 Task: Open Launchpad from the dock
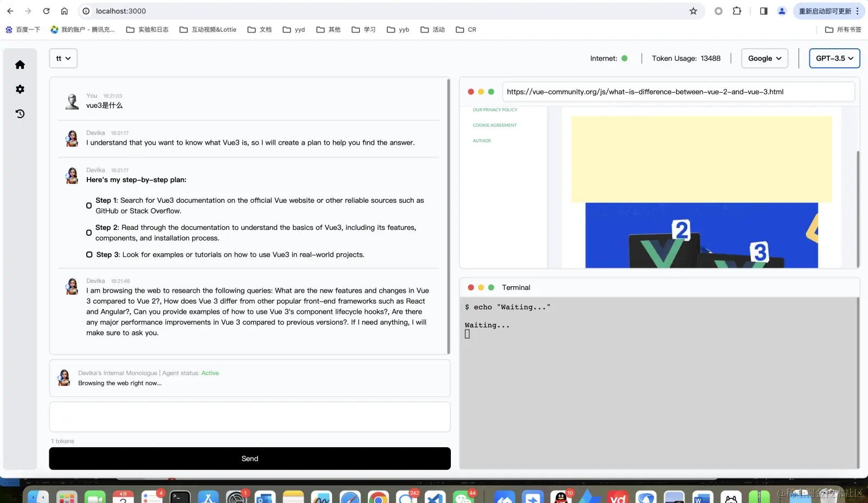[67, 496]
